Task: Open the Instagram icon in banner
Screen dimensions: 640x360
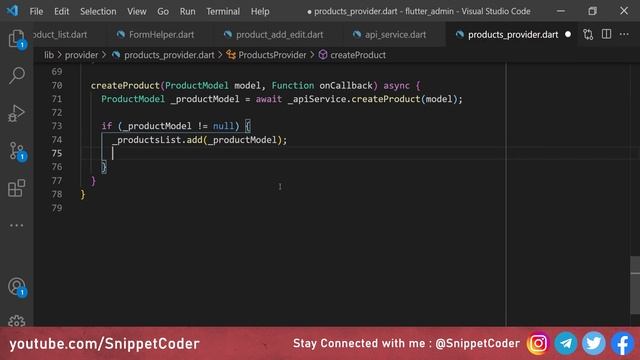Action: coord(538,344)
